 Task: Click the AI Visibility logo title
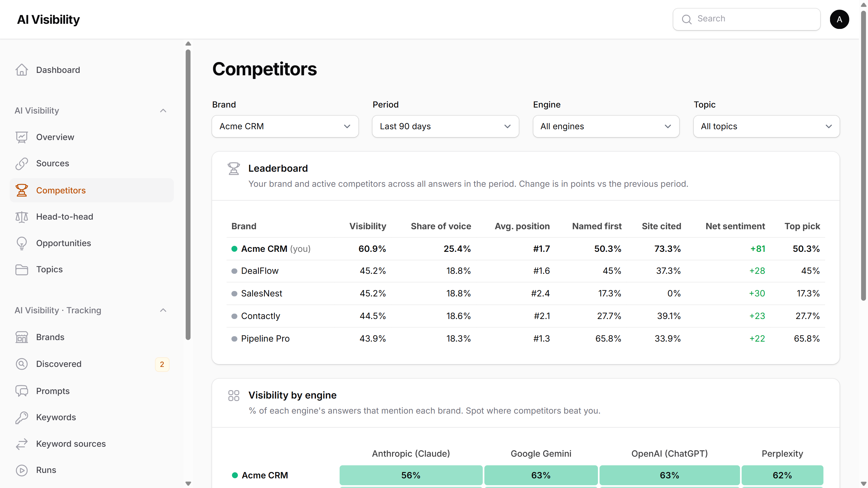(49, 20)
